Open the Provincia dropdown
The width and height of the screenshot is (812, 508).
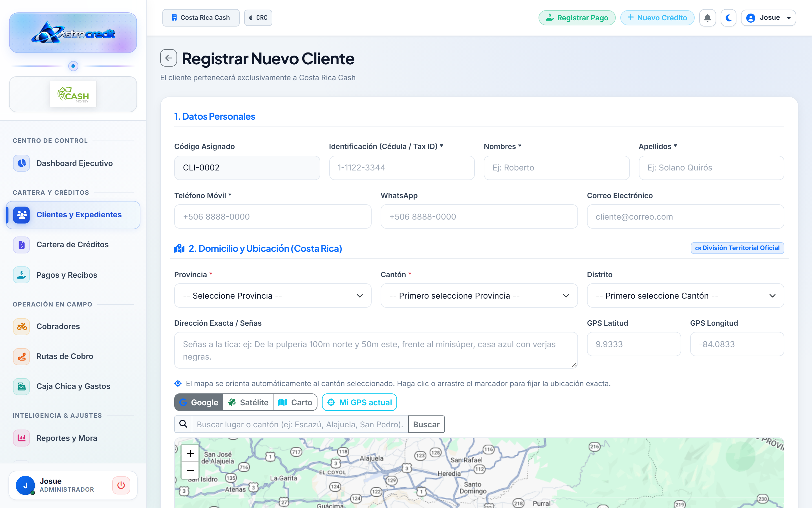[273, 296]
